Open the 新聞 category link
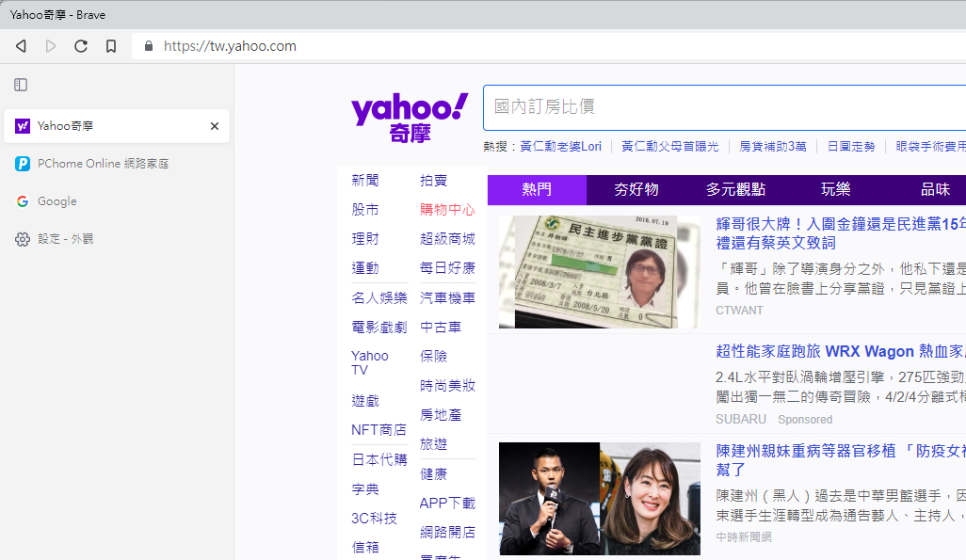This screenshot has height=560, width=966. coord(365,181)
